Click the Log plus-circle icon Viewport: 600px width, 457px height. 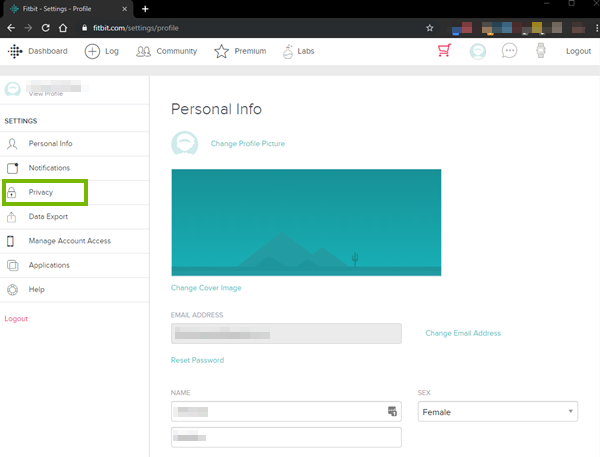tap(92, 51)
